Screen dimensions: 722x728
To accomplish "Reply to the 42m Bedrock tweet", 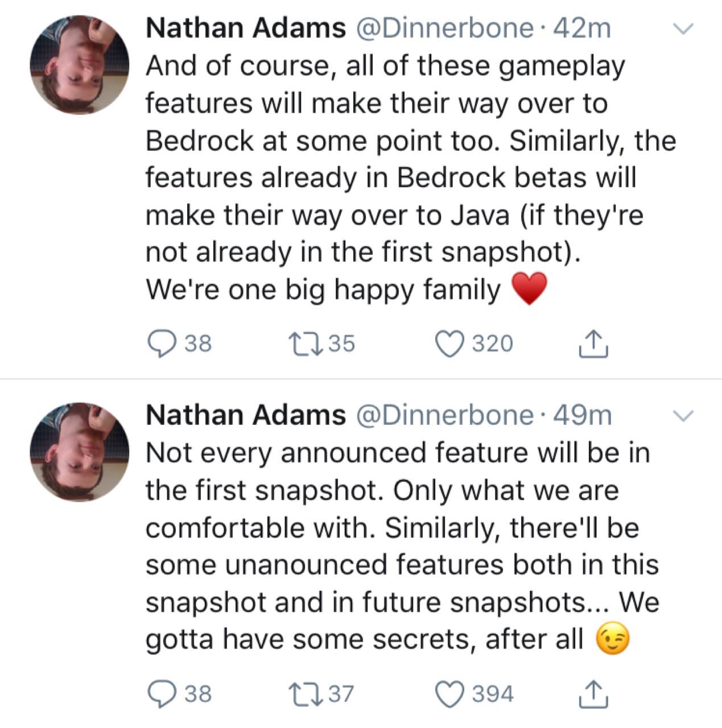I will [x=161, y=344].
